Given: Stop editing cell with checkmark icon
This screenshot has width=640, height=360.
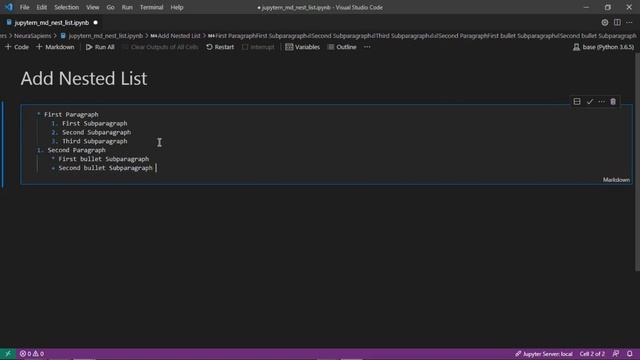Looking at the screenshot, I should point(589,102).
